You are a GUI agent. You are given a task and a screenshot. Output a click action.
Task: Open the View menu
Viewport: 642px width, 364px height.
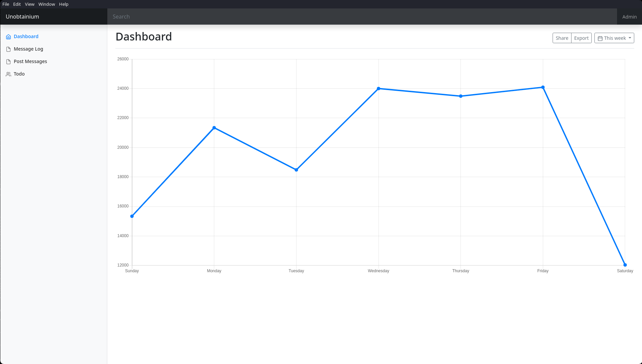30,4
